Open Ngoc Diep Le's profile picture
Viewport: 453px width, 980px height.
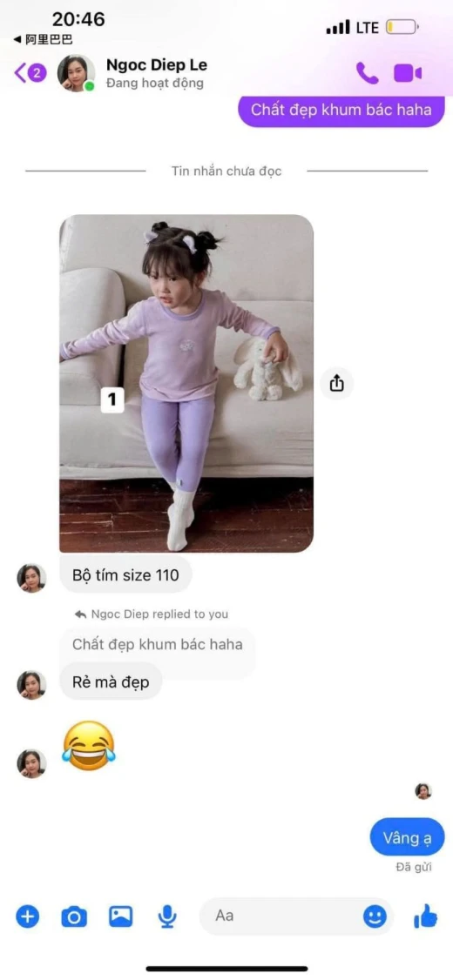(77, 73)
